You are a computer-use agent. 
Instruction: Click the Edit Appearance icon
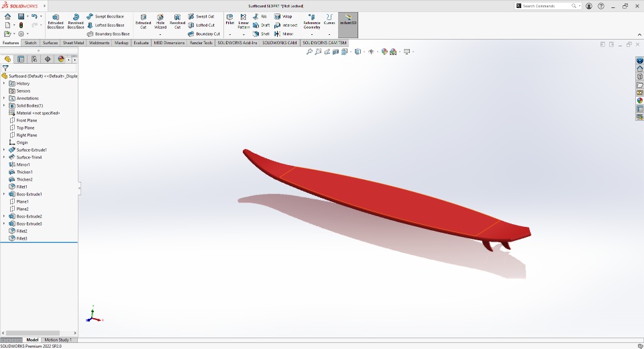click(x=384, y=52)
